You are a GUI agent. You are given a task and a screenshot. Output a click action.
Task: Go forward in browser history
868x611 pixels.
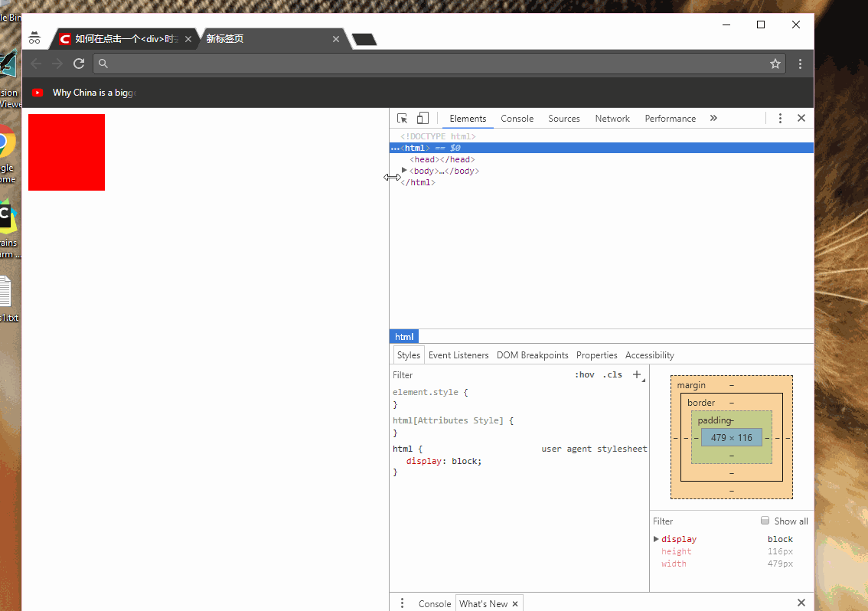pyautogui.click(x=57, y=64)
